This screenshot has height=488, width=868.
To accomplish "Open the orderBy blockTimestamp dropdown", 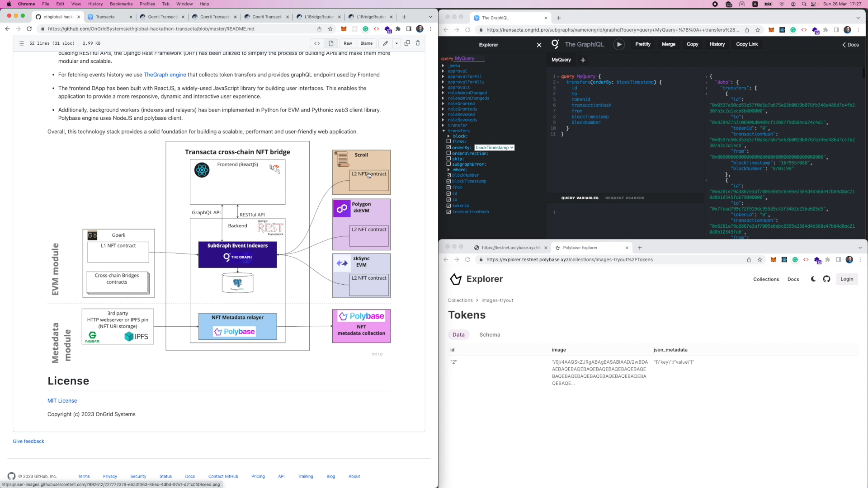I will point(494,148).
